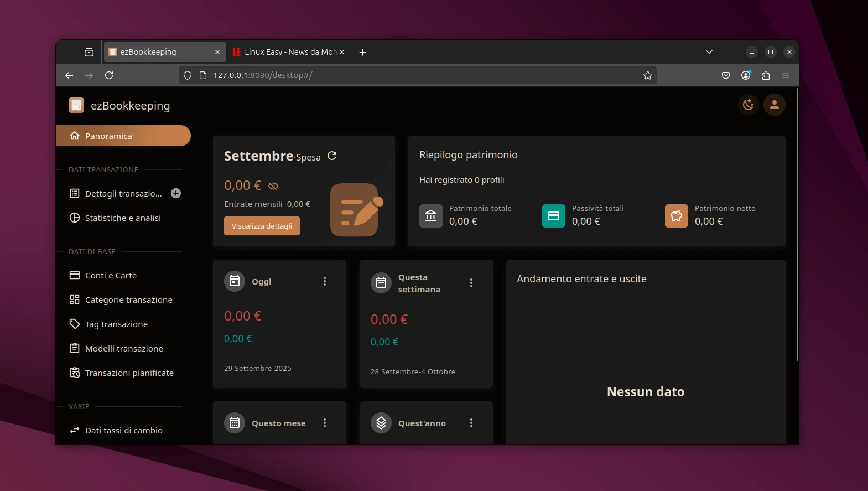This screenshot has height=491, width=868.
Task: Open Firefox recent browsing icon
Action: (x=89, y=52)
